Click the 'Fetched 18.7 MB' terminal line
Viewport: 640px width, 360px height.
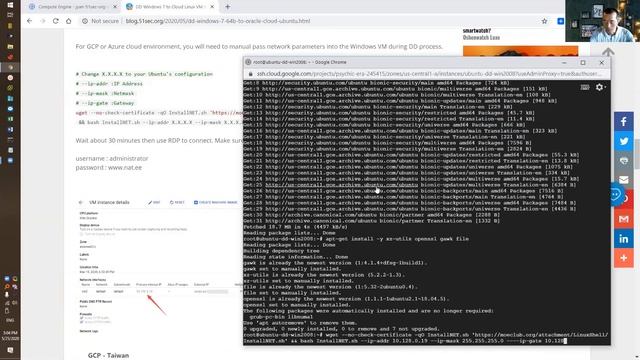coord(295,227)
